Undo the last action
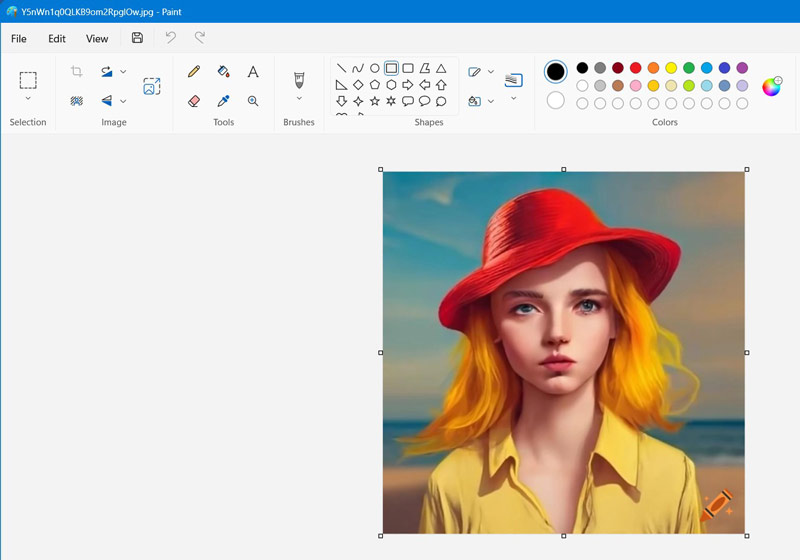This screenshot has height=560, width=800. coord(170,38)
